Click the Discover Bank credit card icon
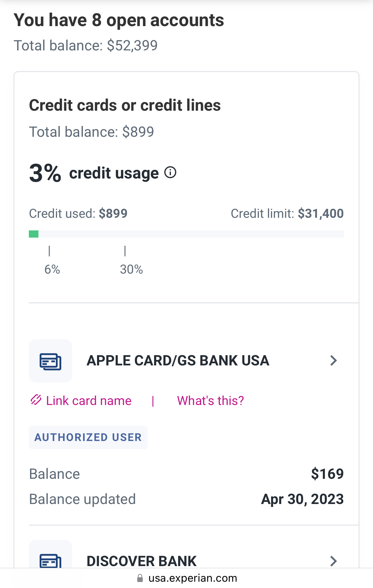 point(50,560)
